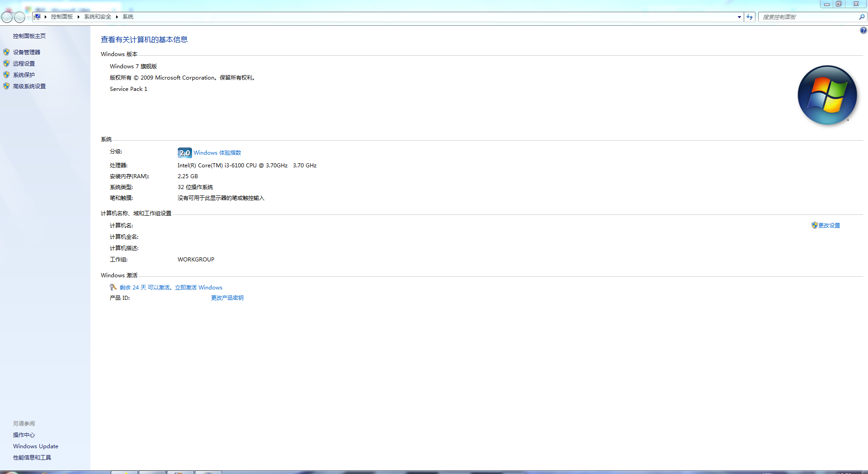Image resolution: width=868 pixels, height=474 pixels.
Task: Select 系统 breadcrumb in address bar
Action: tap(128, 17)
